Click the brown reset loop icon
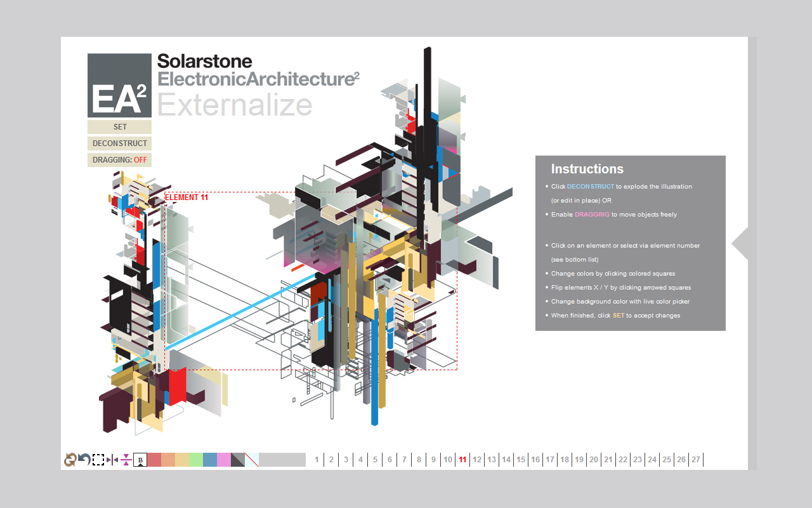Image resolution: width=812 pixels, height=508 pixels. [70, 460]
